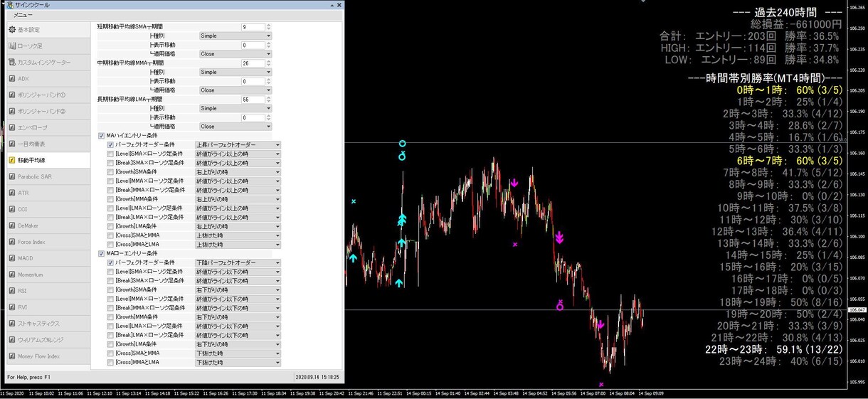Click the Parabolic SAR icon
Viewport: 868px width, 399px height.
coord(12,176)
